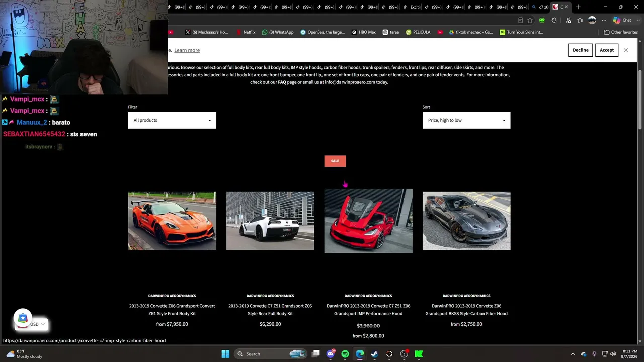Screen dimensions: 644x362
Task: Open Steam from the taskbar
Action: pos(374,354)
